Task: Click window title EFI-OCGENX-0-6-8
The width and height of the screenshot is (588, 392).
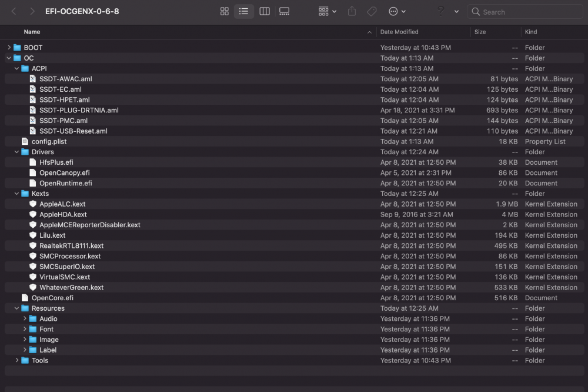Action: [x=82, y=11]
